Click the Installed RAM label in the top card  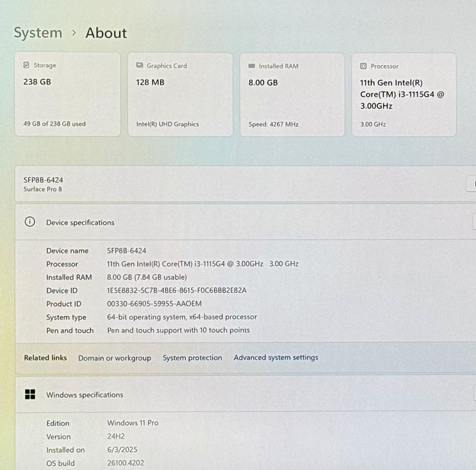pyautogui.click(x=278, y=66)
